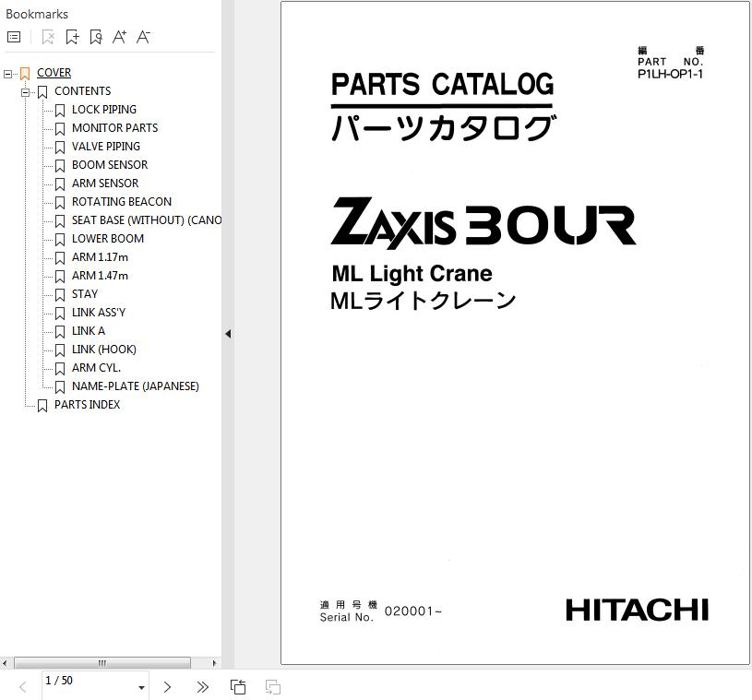Image resolution: width=752 pixels, height=700 pixels.
Task: Go to LOWER BOOM bookmark
Action: 108,239
